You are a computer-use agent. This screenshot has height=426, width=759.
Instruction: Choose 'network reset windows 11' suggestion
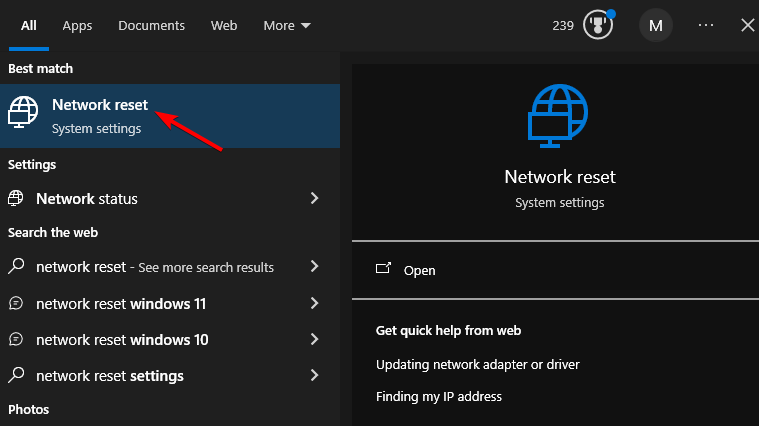[170, 304]
